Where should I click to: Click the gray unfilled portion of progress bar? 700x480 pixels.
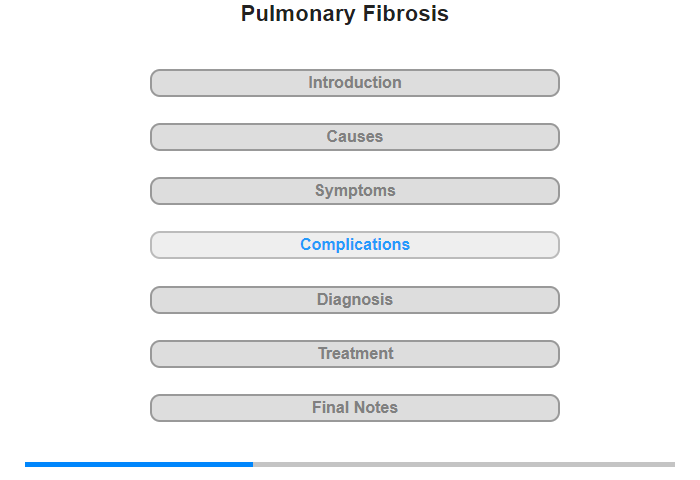click(464, 464)
